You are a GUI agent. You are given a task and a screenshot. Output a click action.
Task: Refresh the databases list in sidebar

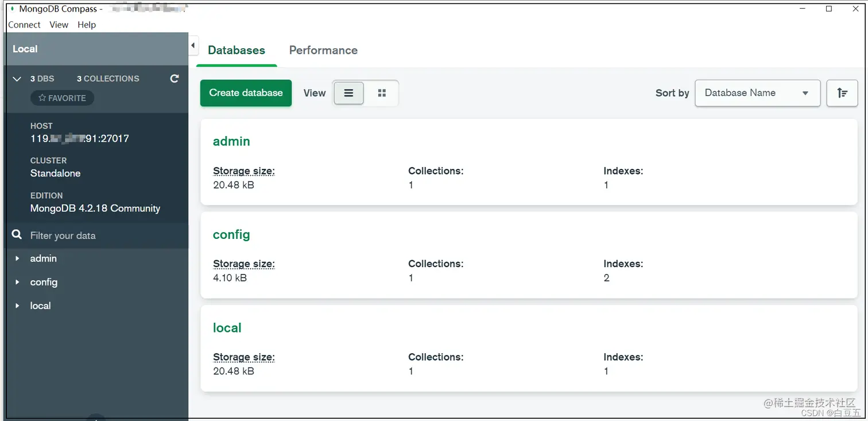click(175, 78)
